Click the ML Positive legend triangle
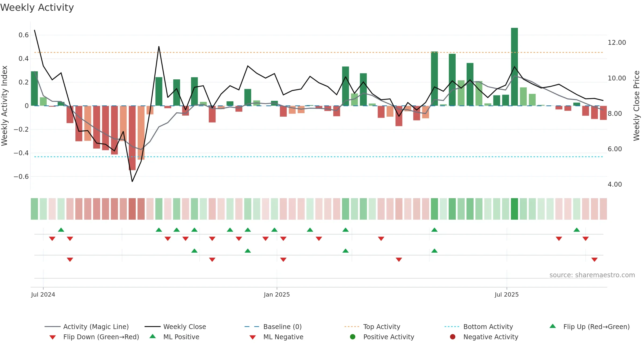The height and width of the screenshot is (362, 644). 153,336
